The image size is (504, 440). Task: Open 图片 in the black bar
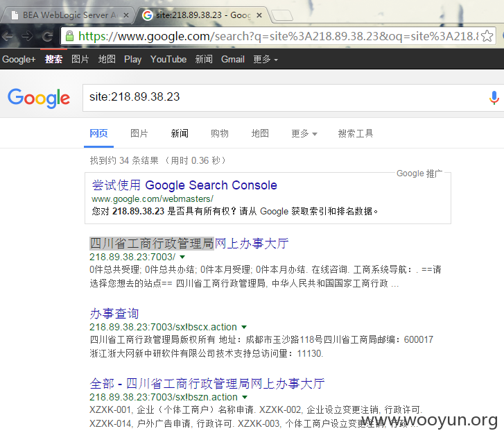(x=80, y=59)
